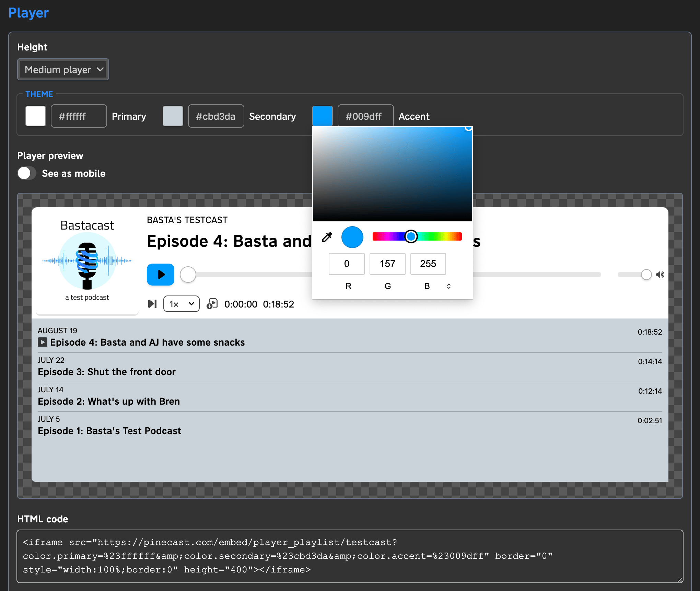Viewport: 700px width, 591px height.
Task: Click the Accent color swatch button
Action: (x=322, y=116)
